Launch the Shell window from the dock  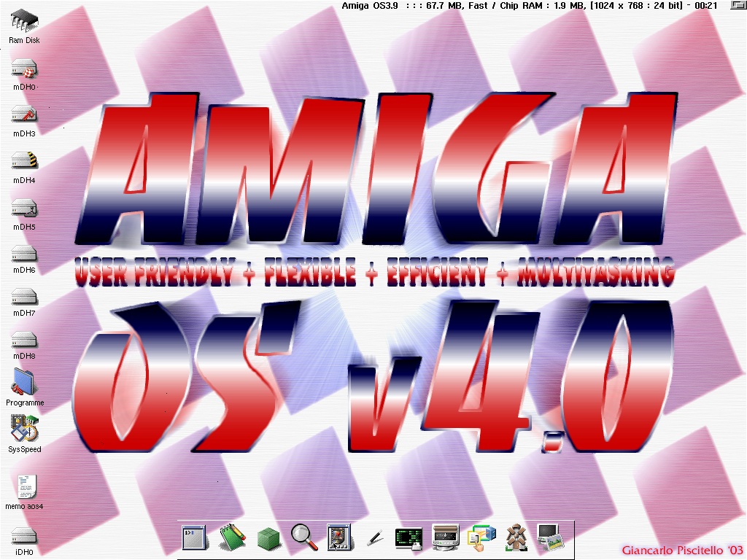(194, 537)
